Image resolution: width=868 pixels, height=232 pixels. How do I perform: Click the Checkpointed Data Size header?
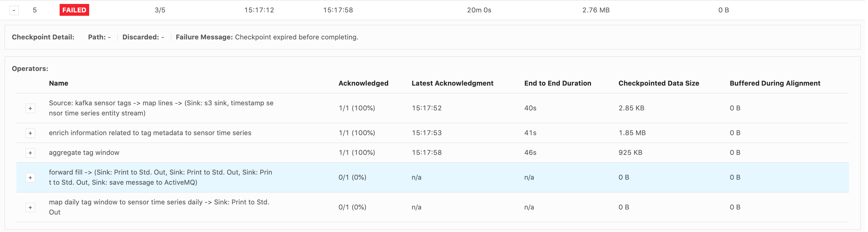point(658,83)
